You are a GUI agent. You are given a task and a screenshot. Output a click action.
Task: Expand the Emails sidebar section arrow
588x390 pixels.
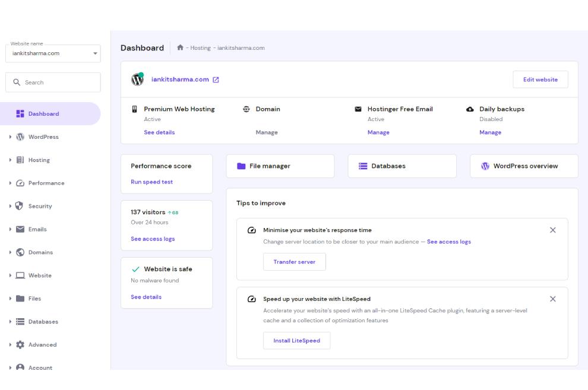point(10,229)
